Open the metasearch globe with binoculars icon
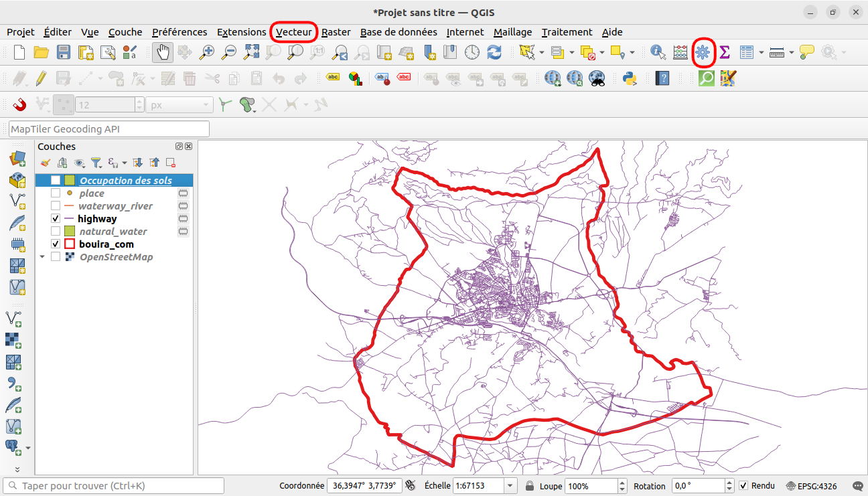Image resolution: width=868 pixels, height=496 pixels. point(597,78)
